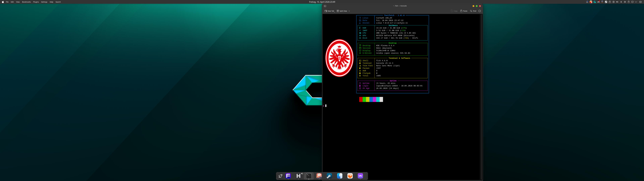Click the Konsole window icon in titlebar
This screenshot has height=181, width=644.
coord(325,6)
